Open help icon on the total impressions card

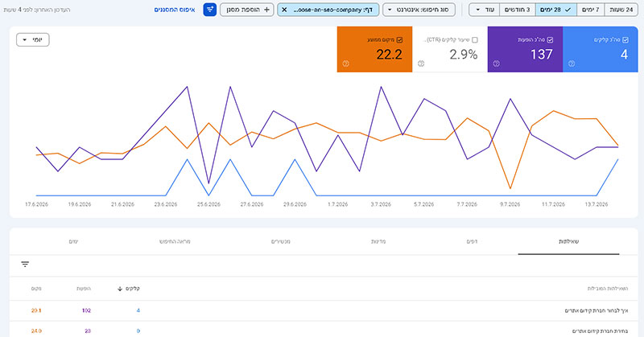[x=496, y=64]
